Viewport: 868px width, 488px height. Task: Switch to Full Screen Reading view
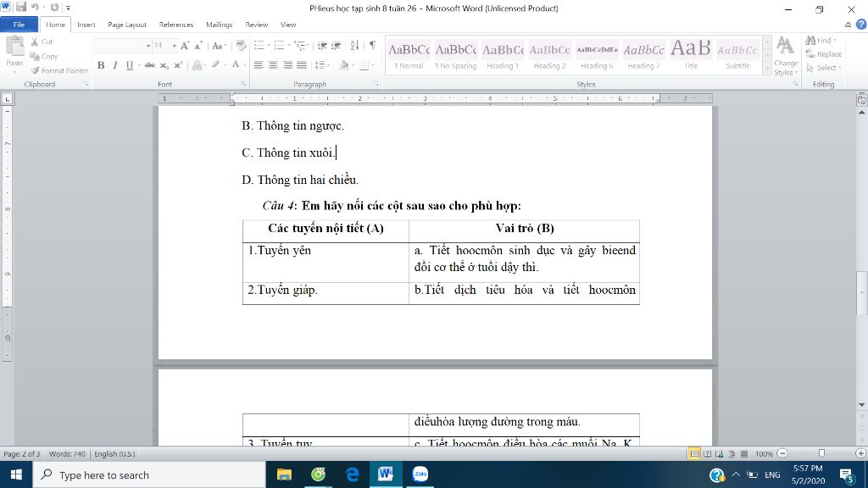click(x=708, y=454)
